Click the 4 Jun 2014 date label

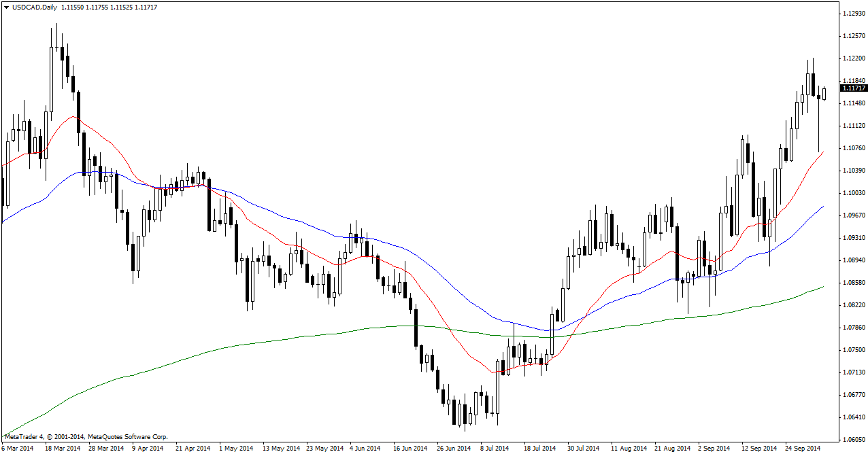pyautogui.click(x=365, y=449)
